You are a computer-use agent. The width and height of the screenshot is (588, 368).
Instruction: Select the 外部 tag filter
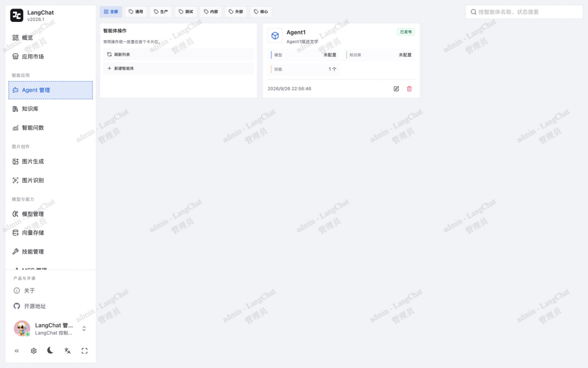tap(236, 12)
